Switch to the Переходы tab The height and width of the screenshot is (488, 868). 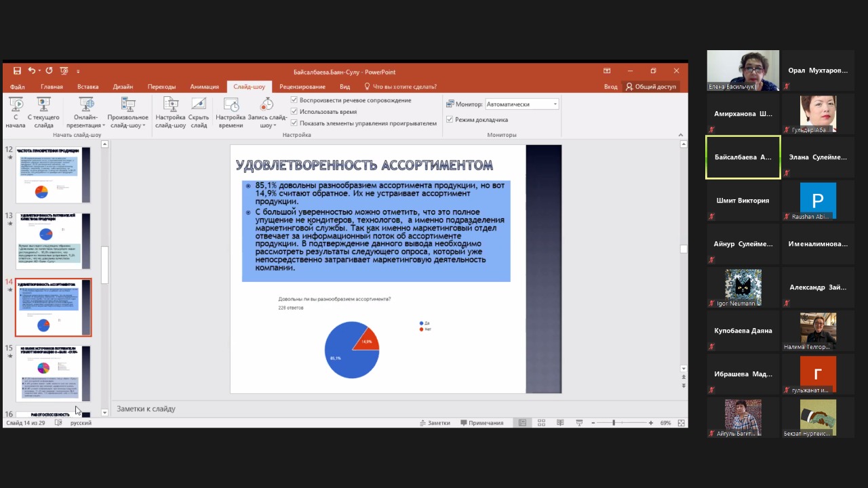click(x=161, y=87)
